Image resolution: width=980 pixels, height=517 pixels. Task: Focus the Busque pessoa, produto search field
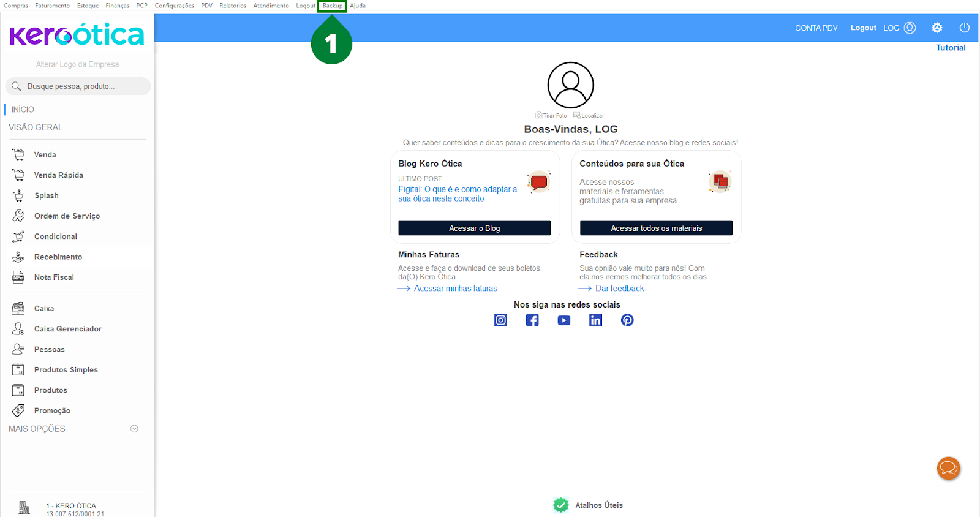[x=78, y=86]
